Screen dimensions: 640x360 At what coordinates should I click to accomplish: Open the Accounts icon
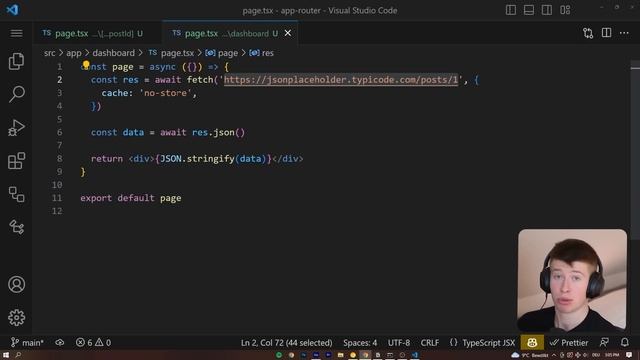(x=16, y=284)
